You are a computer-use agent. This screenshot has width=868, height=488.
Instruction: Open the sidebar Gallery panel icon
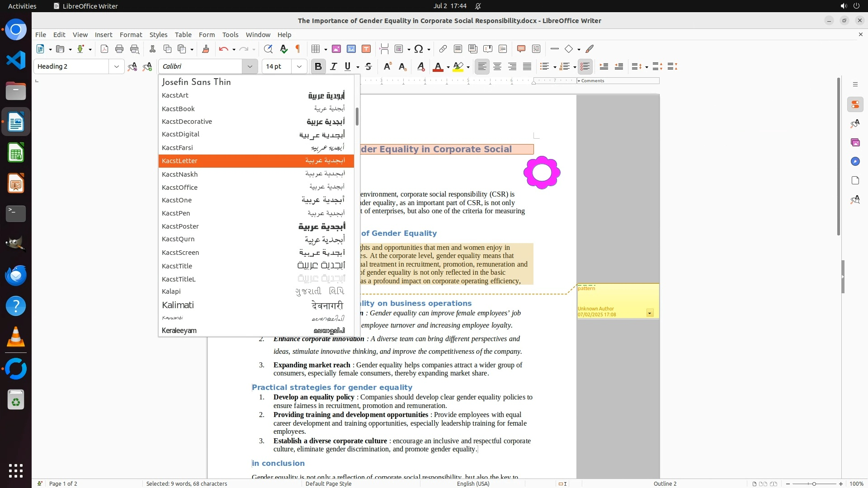855,142
